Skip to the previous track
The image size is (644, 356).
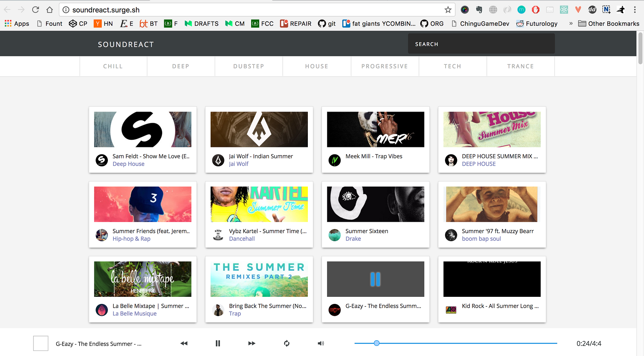[184, 343]
